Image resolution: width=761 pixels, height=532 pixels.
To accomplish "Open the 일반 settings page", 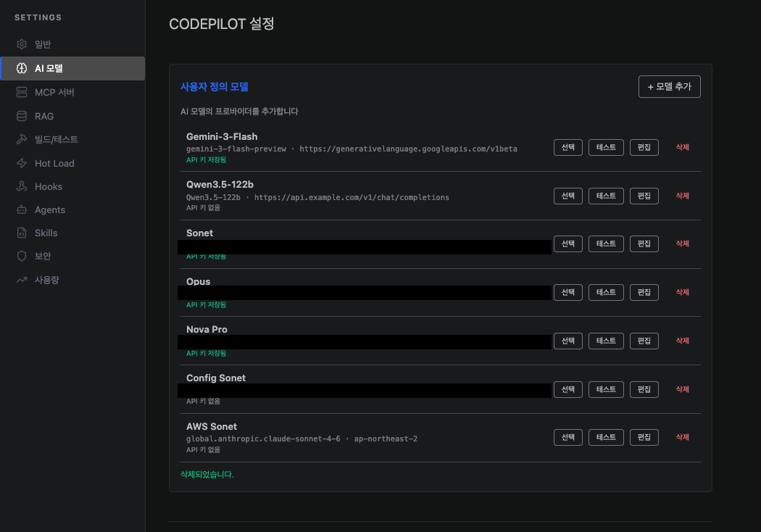I will 72,44.
